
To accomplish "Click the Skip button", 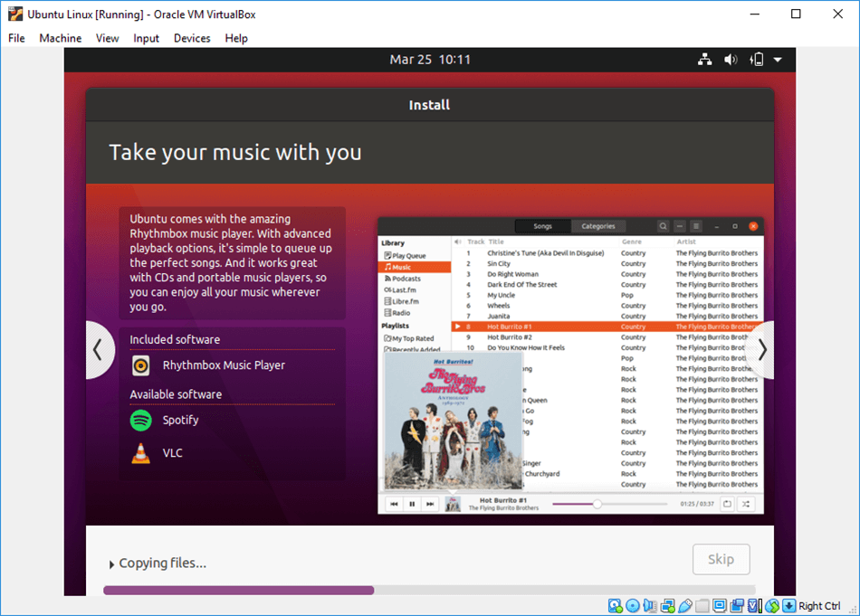I will tap(721, 559).
